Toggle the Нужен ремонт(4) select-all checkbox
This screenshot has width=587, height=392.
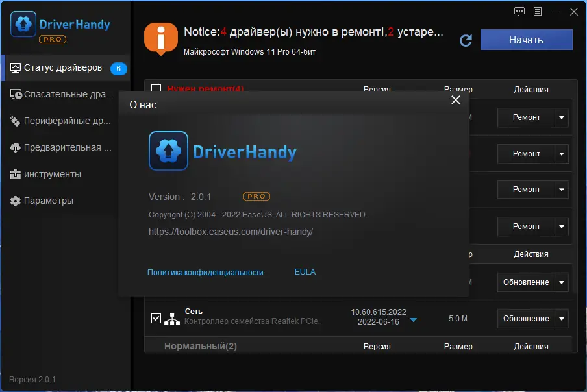(x=156, y=88)
